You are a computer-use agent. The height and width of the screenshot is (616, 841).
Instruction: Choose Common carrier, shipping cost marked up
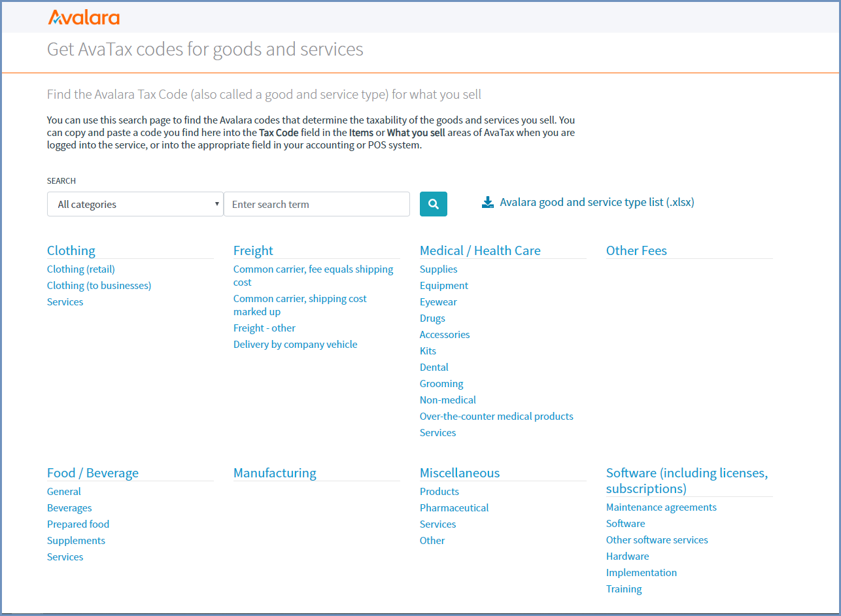point(300,305)
